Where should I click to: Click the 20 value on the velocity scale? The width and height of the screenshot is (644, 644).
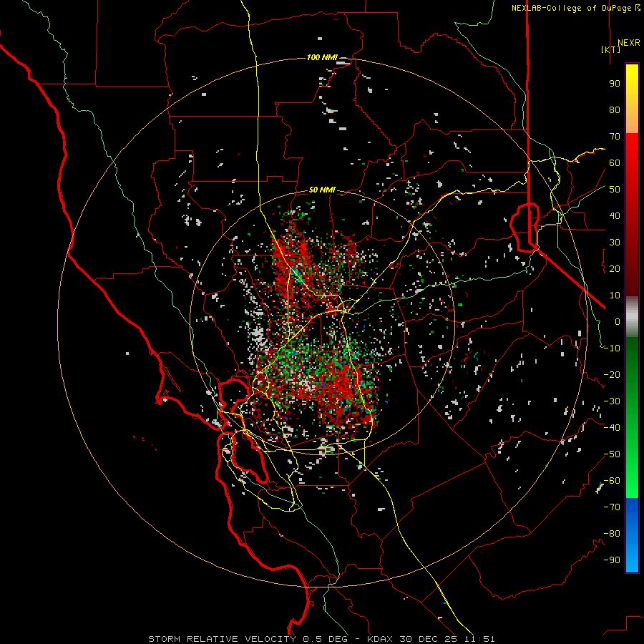615,268
